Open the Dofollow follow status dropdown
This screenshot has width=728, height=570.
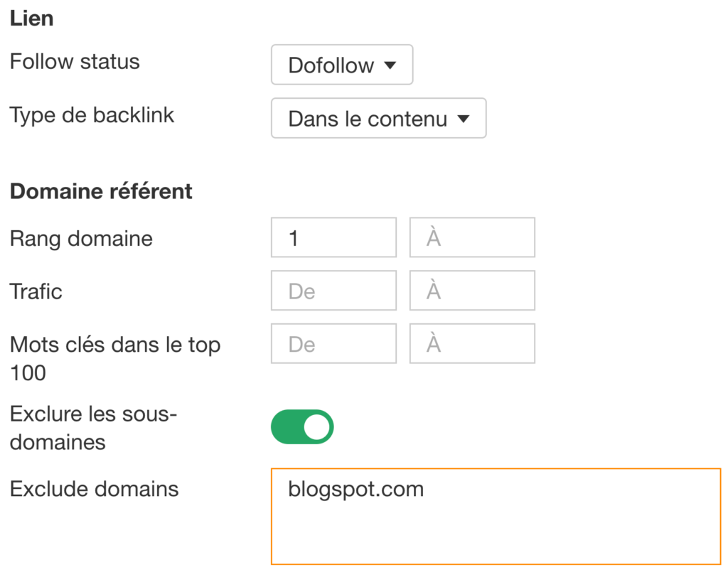(342, 65)
